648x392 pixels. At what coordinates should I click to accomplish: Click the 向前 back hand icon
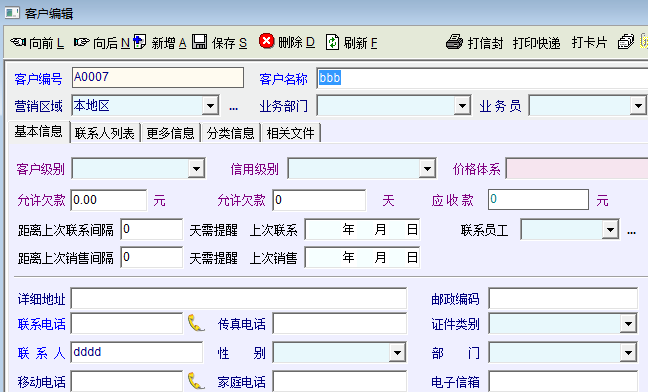pyautogui.click(x=18, y=42)
